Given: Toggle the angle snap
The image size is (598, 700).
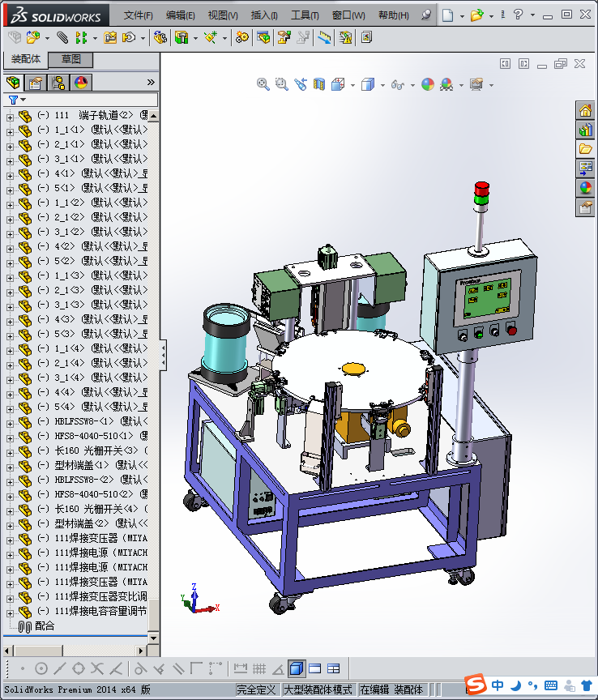Looking at the screenshot, I should 278,669.
